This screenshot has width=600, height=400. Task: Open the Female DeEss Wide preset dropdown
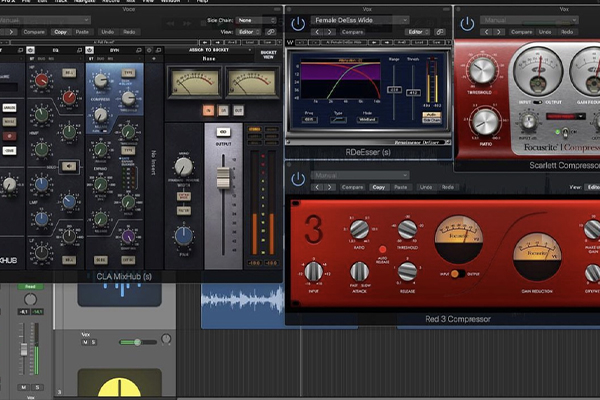click(360, 20)
